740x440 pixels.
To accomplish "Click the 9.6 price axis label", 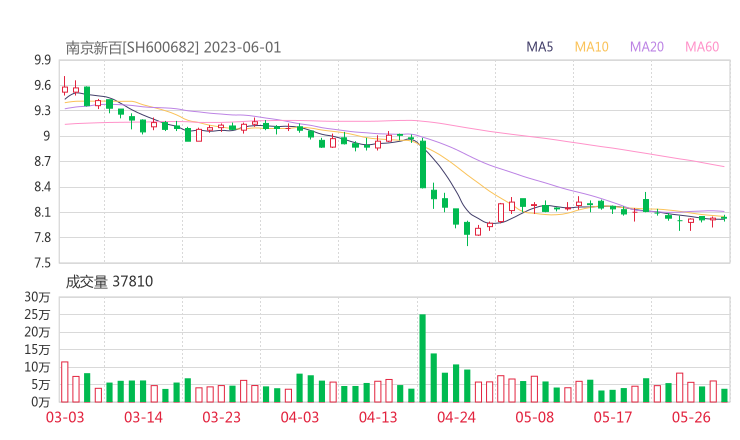I will pos(42,85).
